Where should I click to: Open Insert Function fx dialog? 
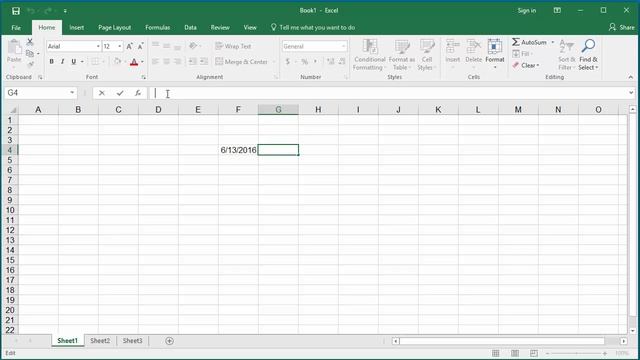tap(138, 93)
